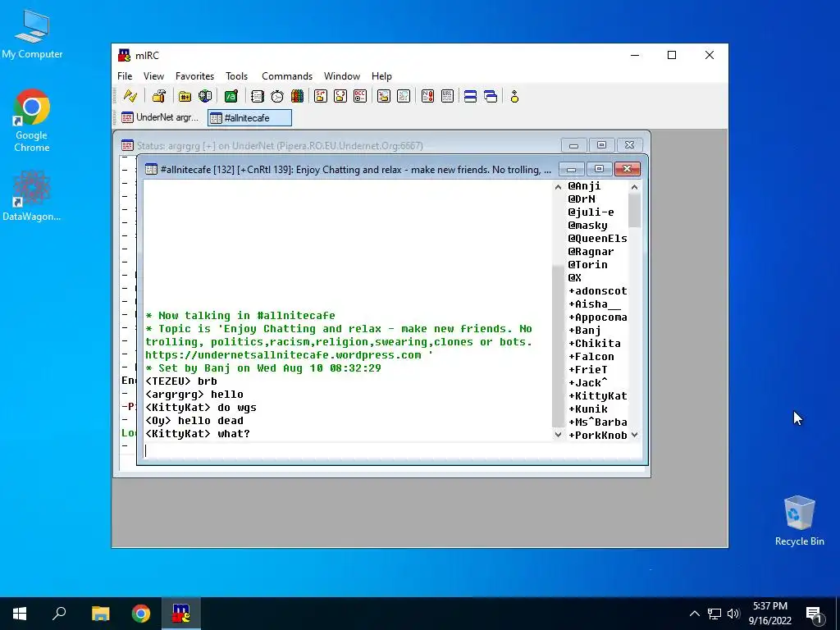The height and width of the screenshot is (630, 840).
Task: Open the Tools menu
Action: tap(236, 76)
